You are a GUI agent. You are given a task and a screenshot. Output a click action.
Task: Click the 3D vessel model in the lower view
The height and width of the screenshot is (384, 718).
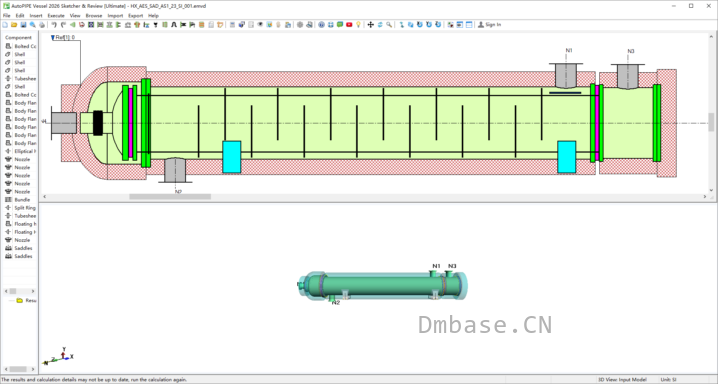pyautogui.click(x=382, y=286)
